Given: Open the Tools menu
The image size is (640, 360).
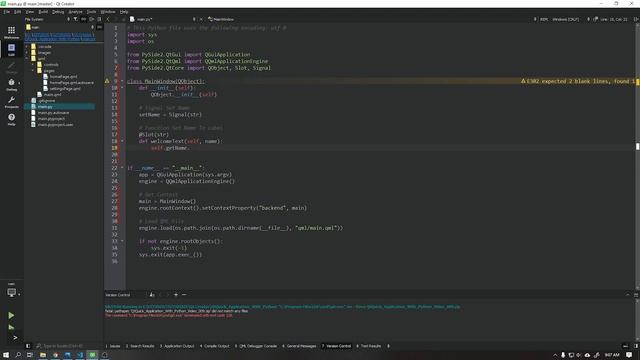Looking at the screenshot, I should pyautogui.click(x=91, y=12).
